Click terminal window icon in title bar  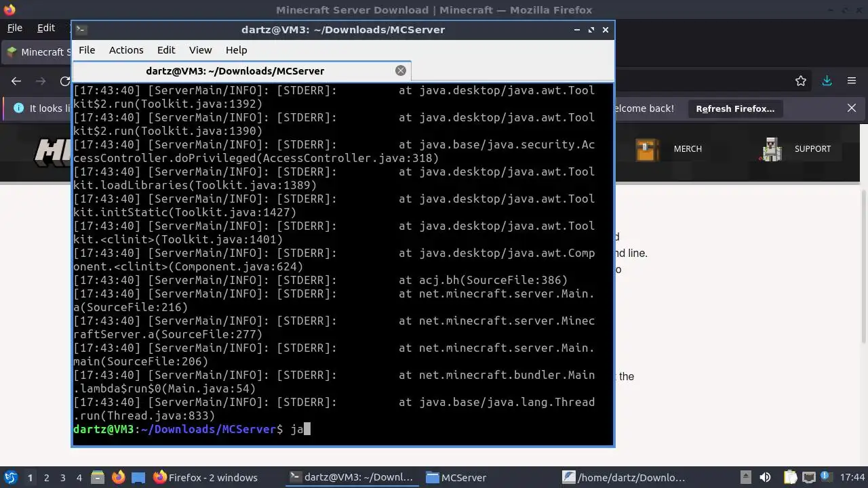81,29
